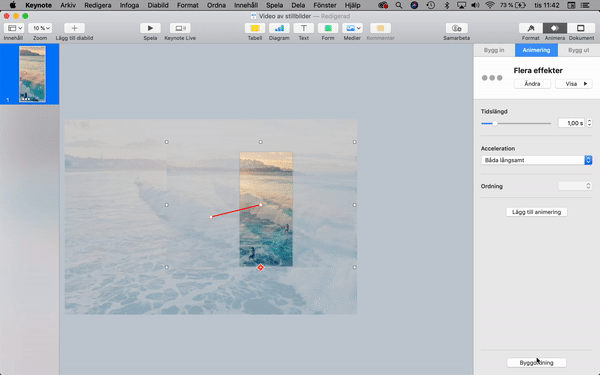Show the Format inspector
The image size is (600, 375).
[x=531, y=28]
